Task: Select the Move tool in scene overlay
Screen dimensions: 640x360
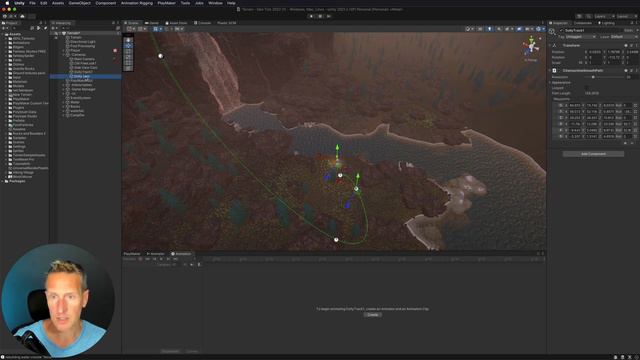Action: pyautogui.click(x=128, y=46)
